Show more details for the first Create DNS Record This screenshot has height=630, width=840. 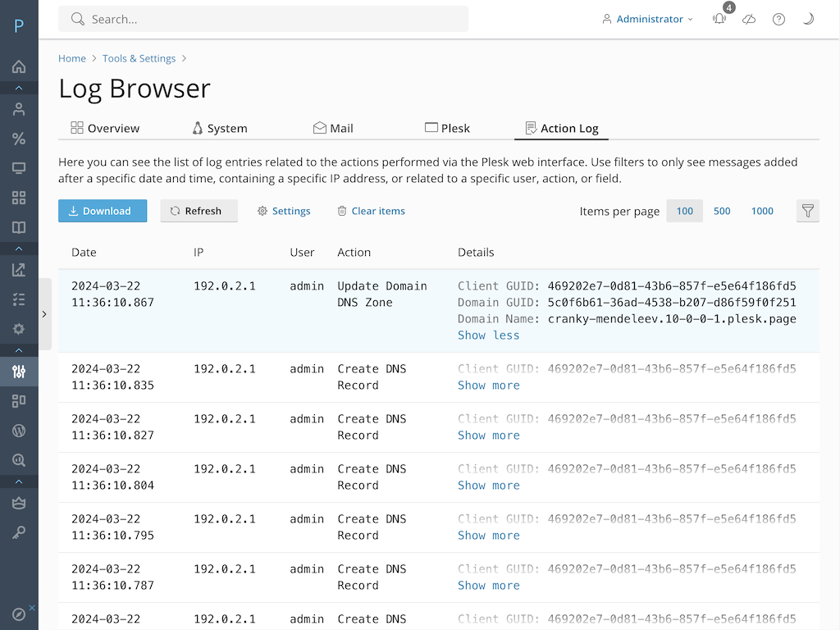(x=488, y=385)
